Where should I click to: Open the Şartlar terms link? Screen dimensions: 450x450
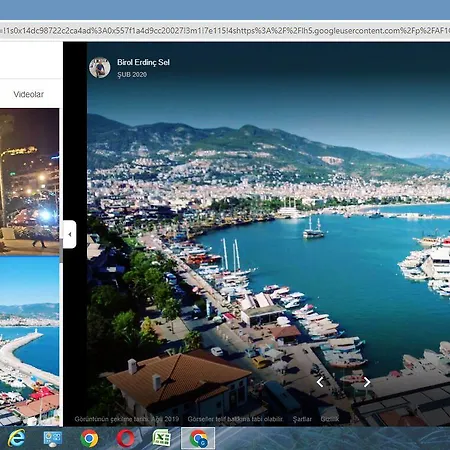click(302, 419)
